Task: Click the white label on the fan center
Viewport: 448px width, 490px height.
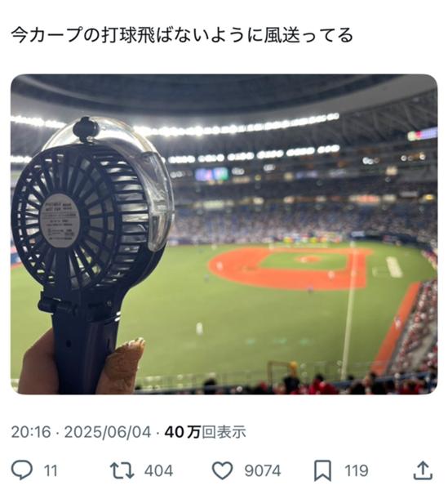Action: (x=60, y=220)
